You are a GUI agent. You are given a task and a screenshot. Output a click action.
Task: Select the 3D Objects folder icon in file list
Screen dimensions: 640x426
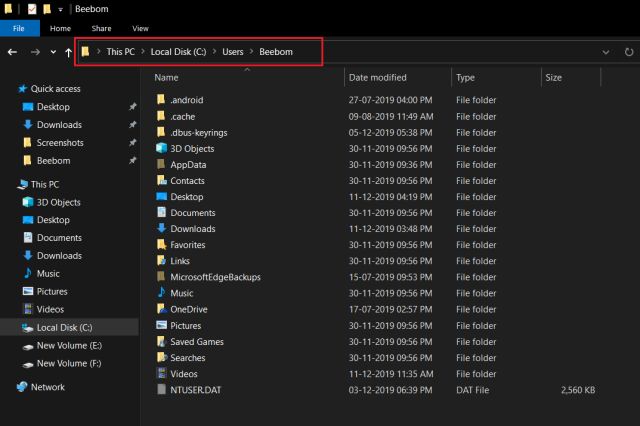coord(161,148)
